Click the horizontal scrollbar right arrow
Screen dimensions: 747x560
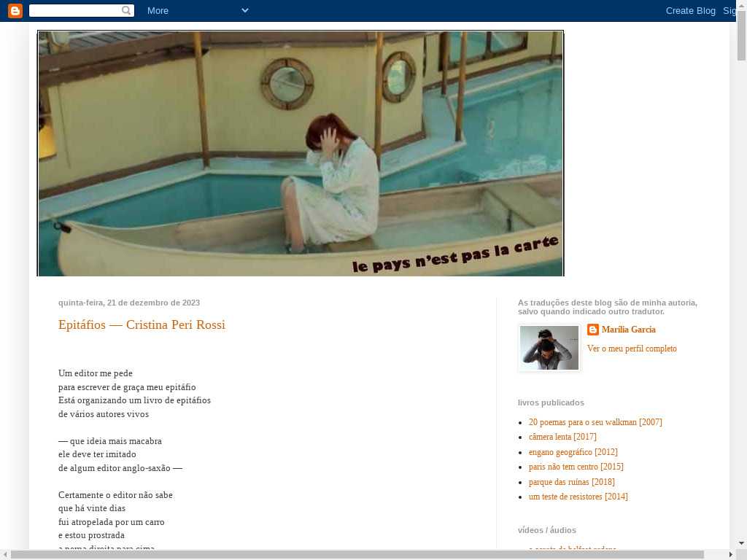pyautogui.click(x=731, y=555)
